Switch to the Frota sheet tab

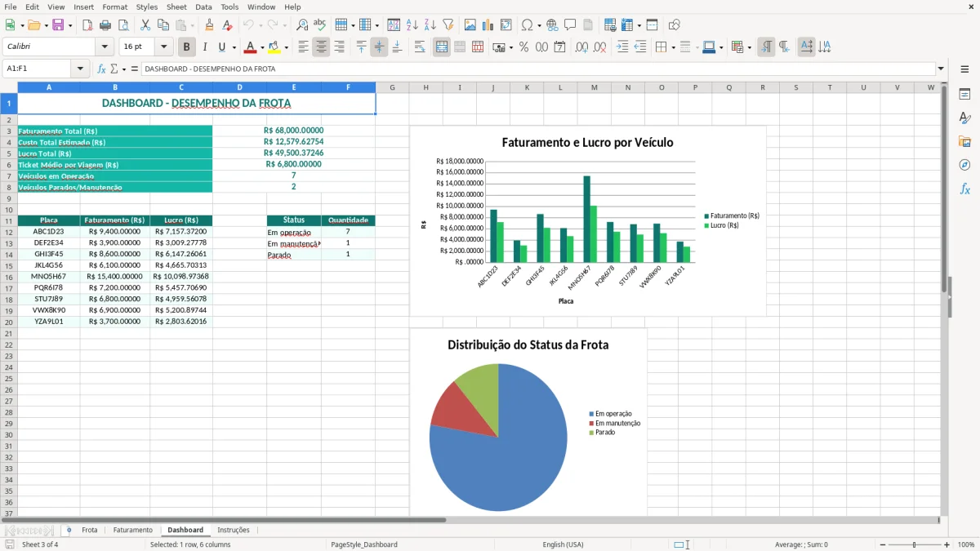[x=90, y=531]
